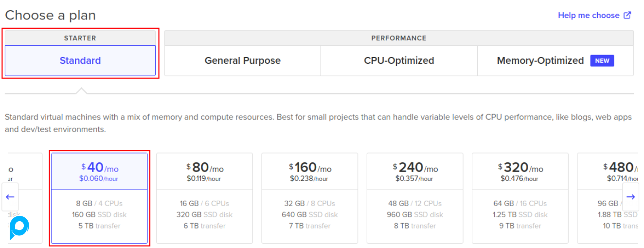Click the NEW badge on Memory-Optimized
Viewport: 644px width, 248px height.
(602, 60)
